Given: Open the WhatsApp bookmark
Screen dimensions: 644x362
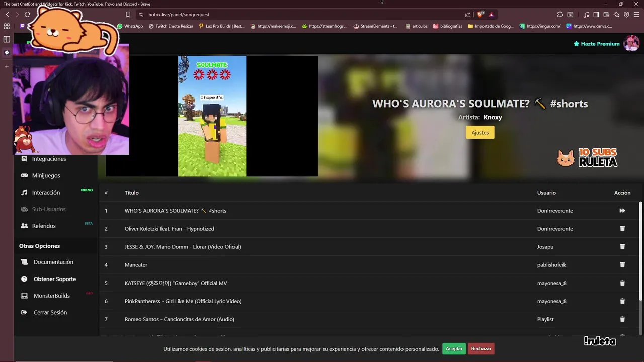Looking at the screenshot, I should click(130, 26).
